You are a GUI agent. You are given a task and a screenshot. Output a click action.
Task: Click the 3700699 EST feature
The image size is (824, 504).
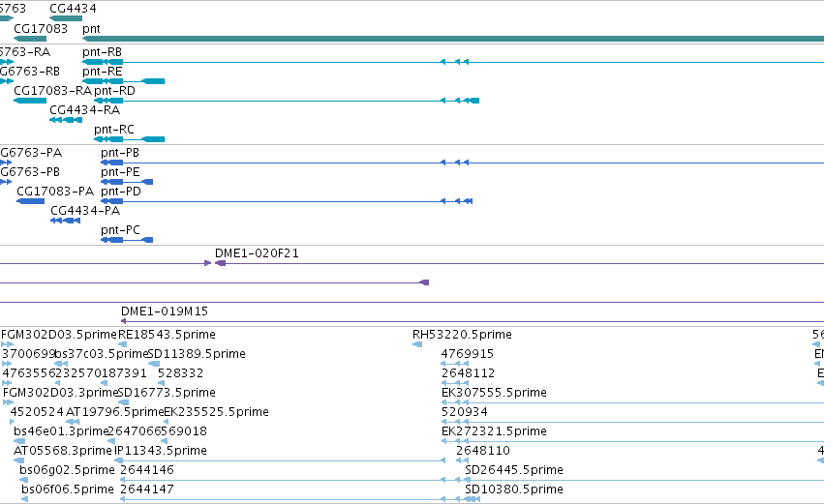click(7, 364)
